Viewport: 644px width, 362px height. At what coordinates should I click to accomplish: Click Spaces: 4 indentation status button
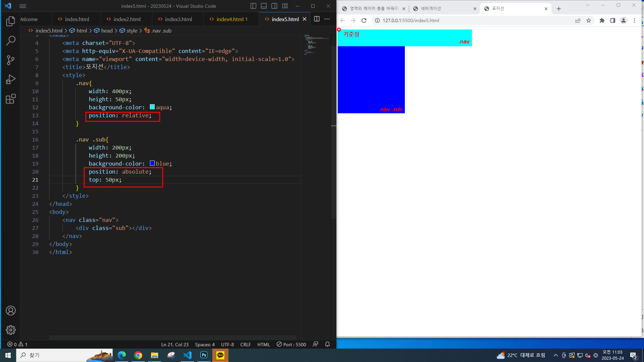(x=205, y=345)
